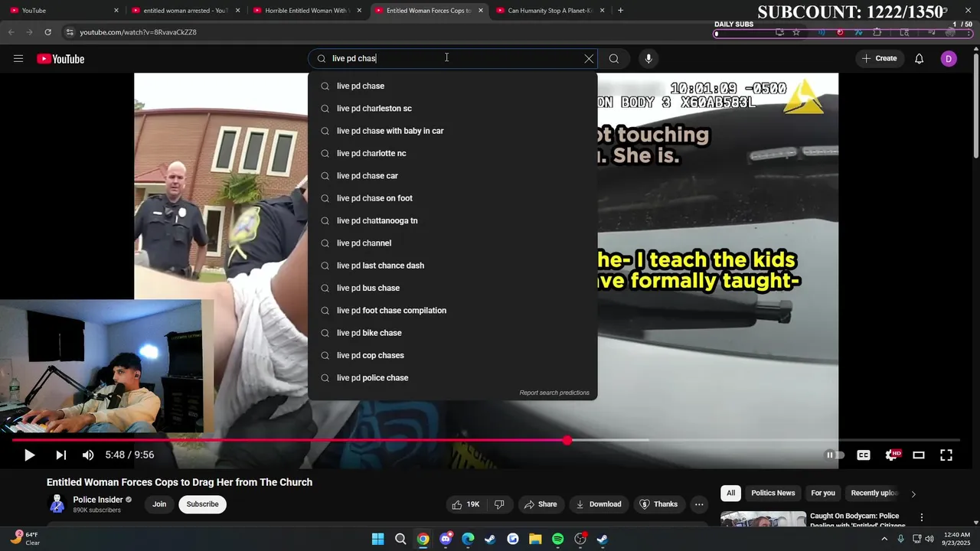This screenshot has height=551, width=980.
Task: Open YouTube notifications bell
Action: 919,59
